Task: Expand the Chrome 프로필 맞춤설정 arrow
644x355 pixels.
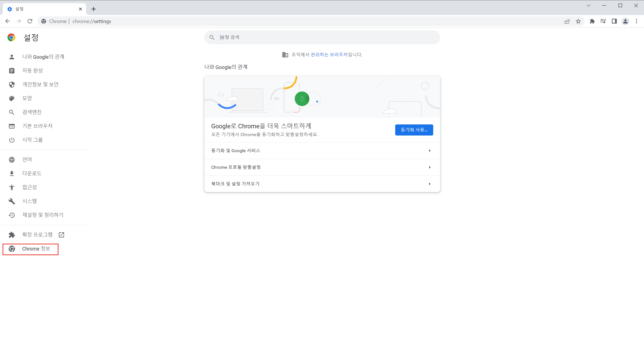Action: (430, 167)
